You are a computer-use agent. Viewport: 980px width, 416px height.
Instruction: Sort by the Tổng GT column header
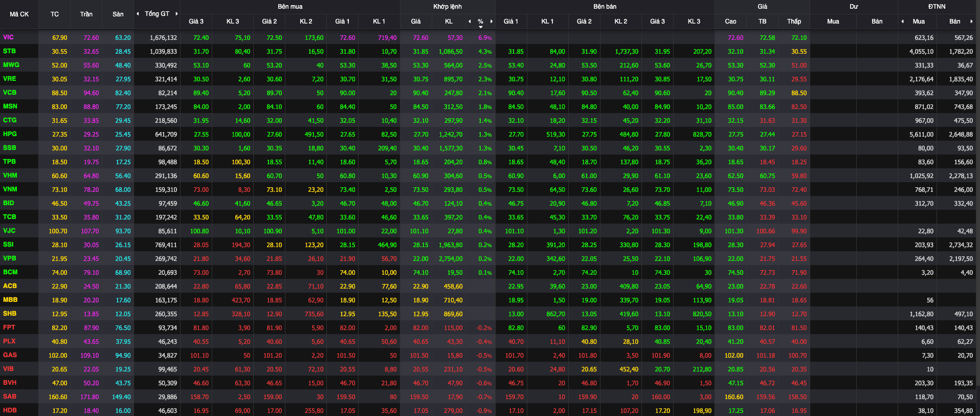[x=157, y=14]
